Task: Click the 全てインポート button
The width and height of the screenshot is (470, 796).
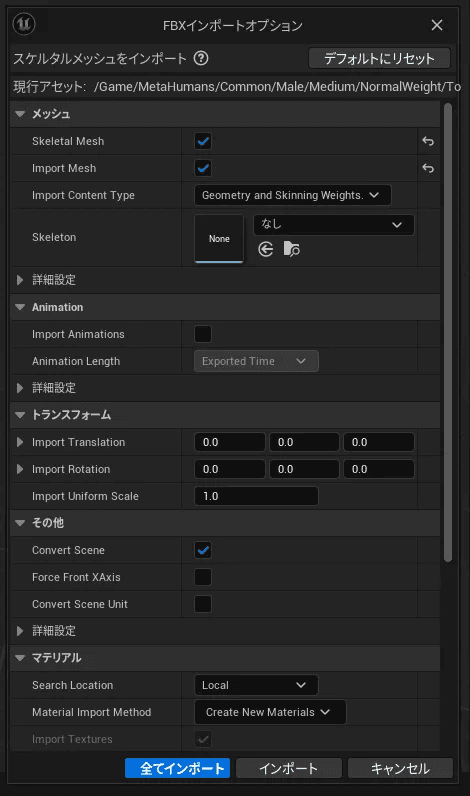Action: coord(177,768)
